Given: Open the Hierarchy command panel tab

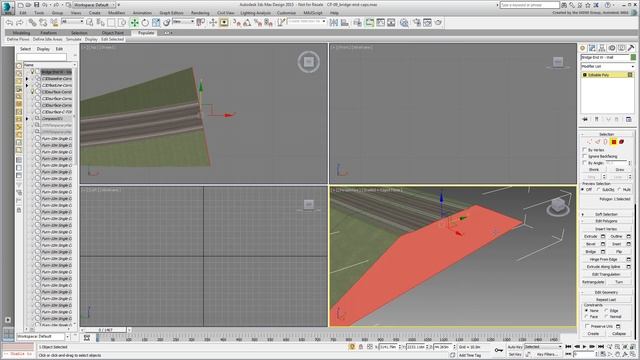Looking at the screenshot, I should (602, 48).
